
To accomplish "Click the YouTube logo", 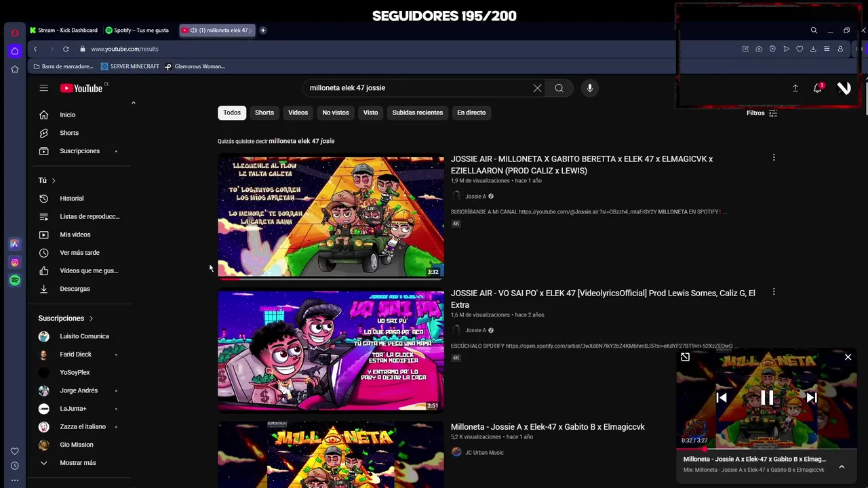I will [81, 88].
